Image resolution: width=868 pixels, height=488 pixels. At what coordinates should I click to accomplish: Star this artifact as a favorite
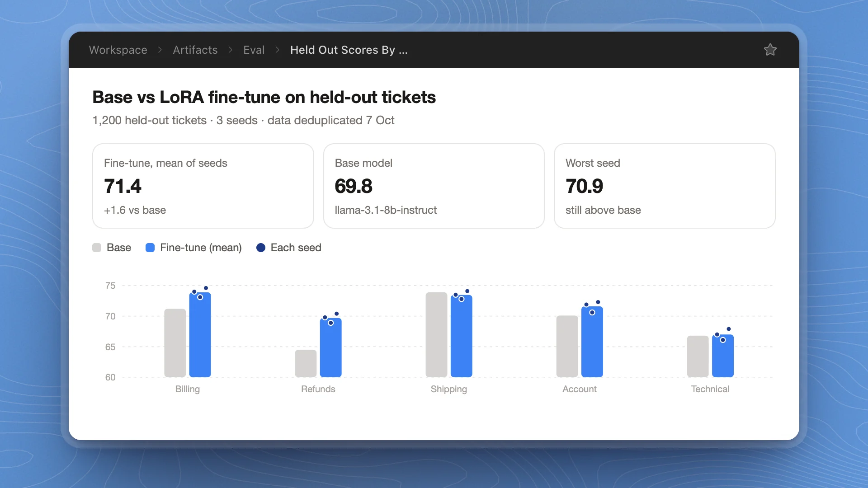pyautogui.click(x=770, y=50)
